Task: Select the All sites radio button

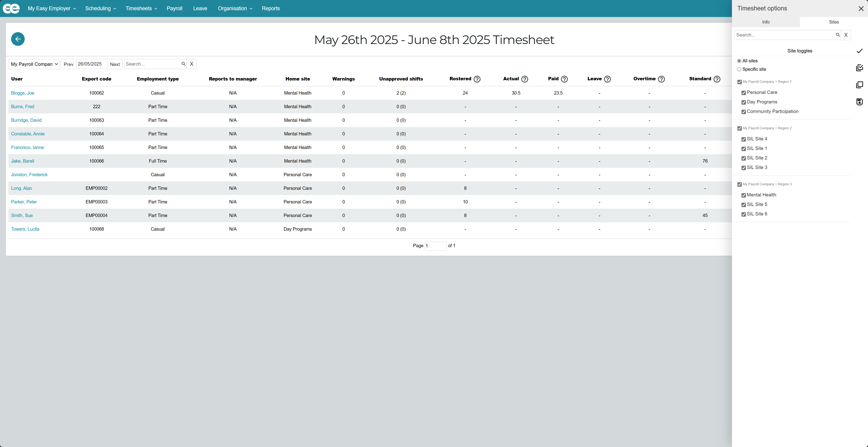Action: pyautogui.click(x=739, y=61)
